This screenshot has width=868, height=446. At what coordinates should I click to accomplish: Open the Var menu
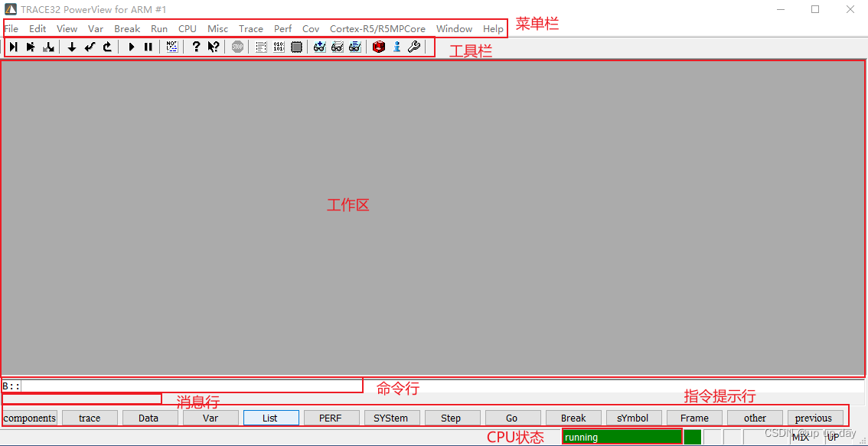pyautogui.click(x=96, y=29)
